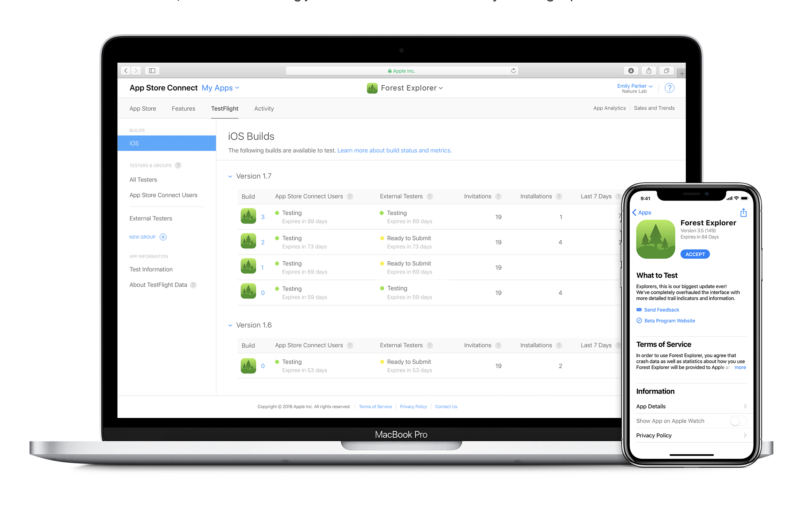Reload the page using the refresh icon
This screenshot has height=515, width=812.
coord(513,71)
